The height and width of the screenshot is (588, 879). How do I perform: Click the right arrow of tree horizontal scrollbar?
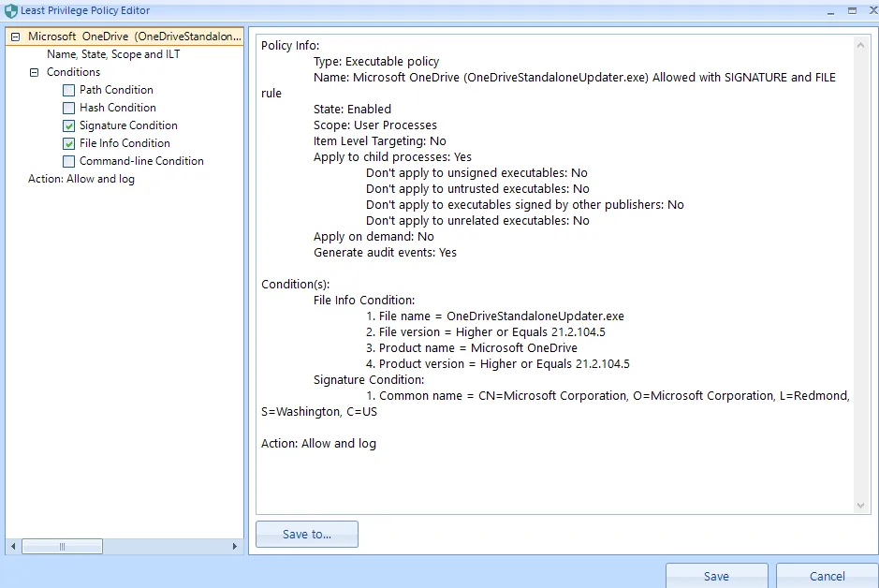tap(235, 546)
